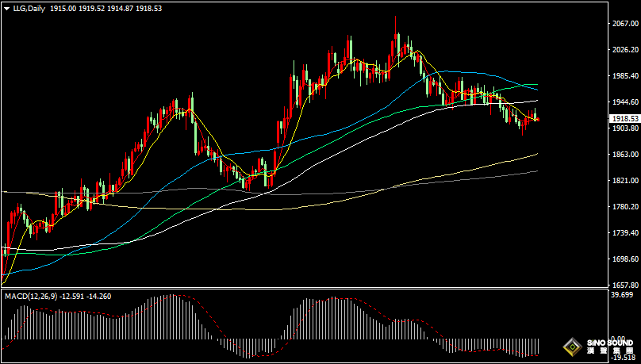The image size is (641, 364).
Task: Select the current price tag 1918.53
Action: [624, 118]
